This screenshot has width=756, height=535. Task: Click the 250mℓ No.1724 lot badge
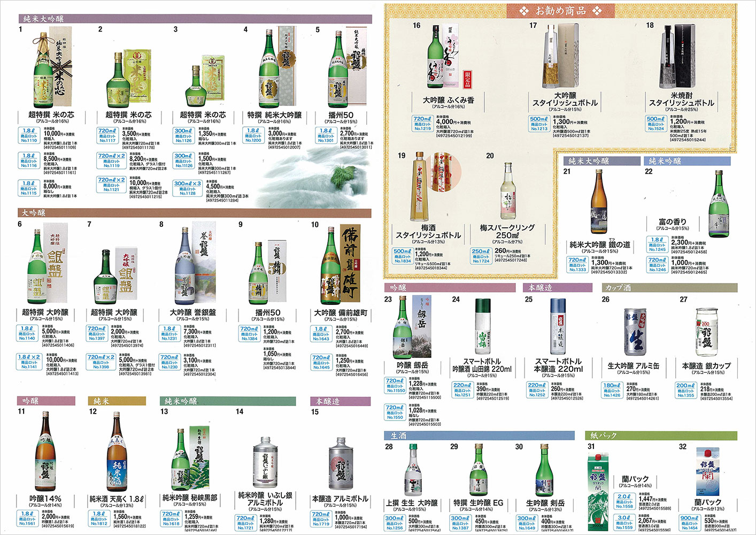pyautogui.click(x=481, y=256)
